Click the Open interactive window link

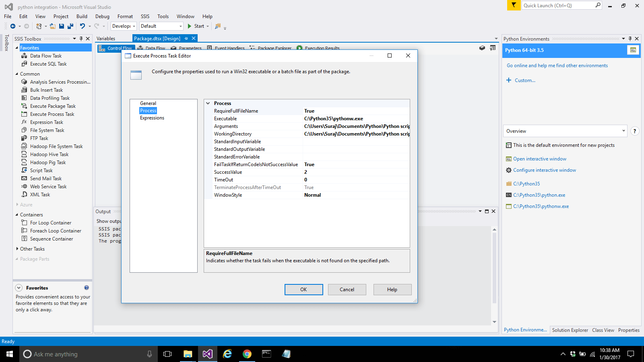540,159
